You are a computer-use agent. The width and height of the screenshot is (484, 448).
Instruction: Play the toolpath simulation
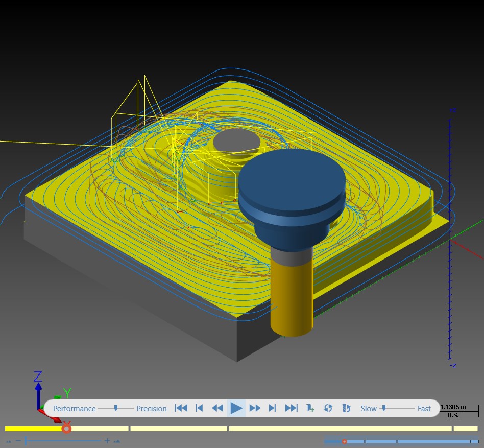[236, 408]
